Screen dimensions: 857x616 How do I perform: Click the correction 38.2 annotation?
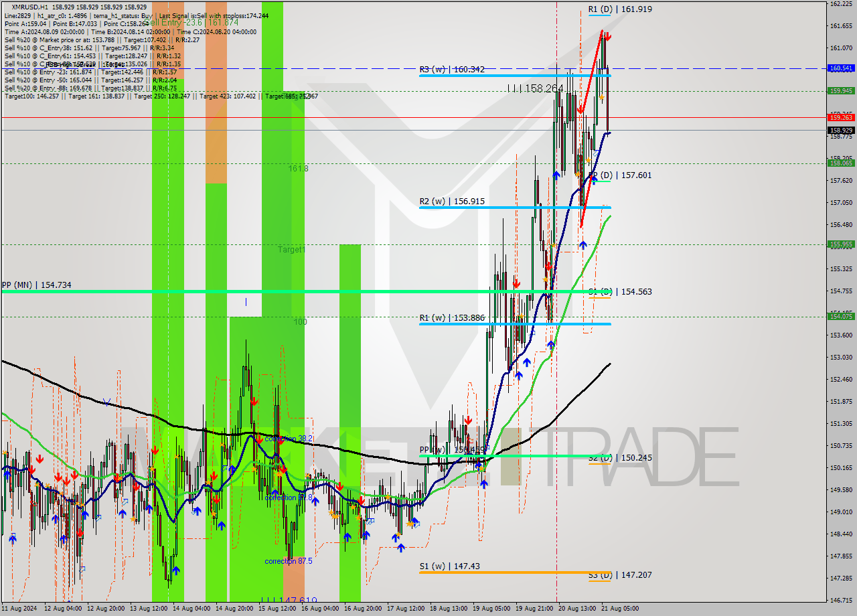point(289,439)
